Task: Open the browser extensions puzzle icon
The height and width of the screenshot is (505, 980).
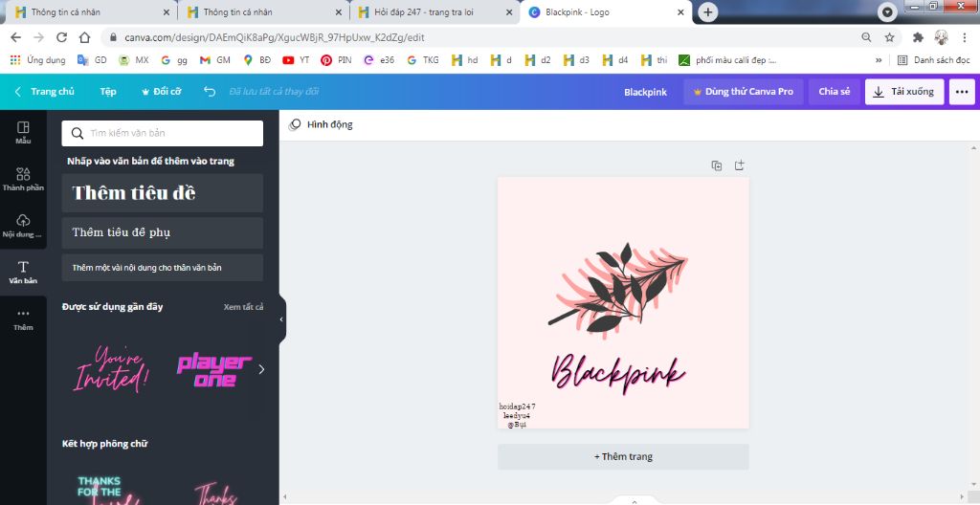Action: 918,37
